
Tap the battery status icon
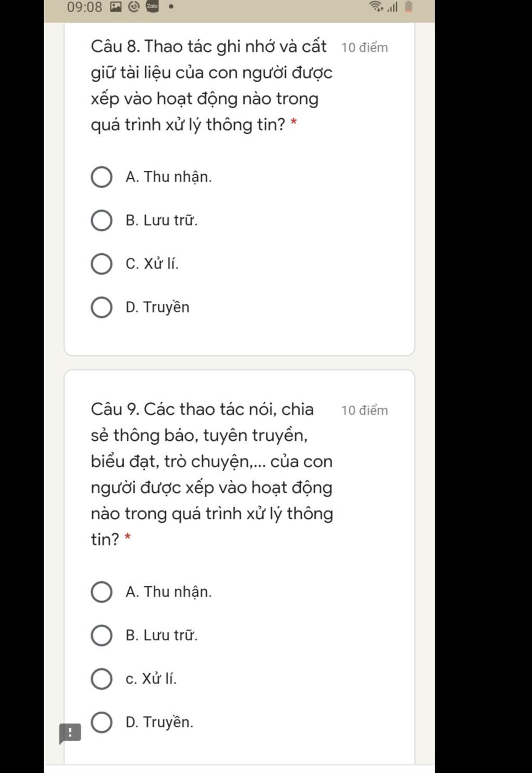coord(409,7)
